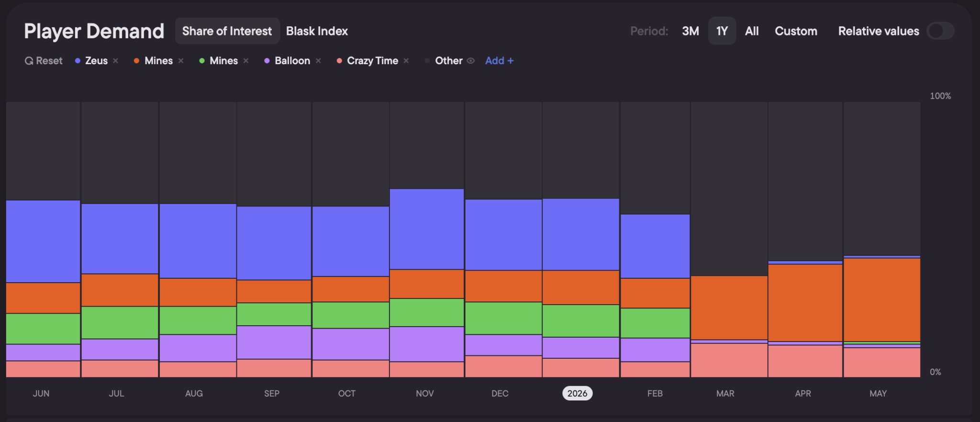Click the 2026 year marker
Viewport: 980px width, 422px height.
pyautogui.click(x=578, y=393)
